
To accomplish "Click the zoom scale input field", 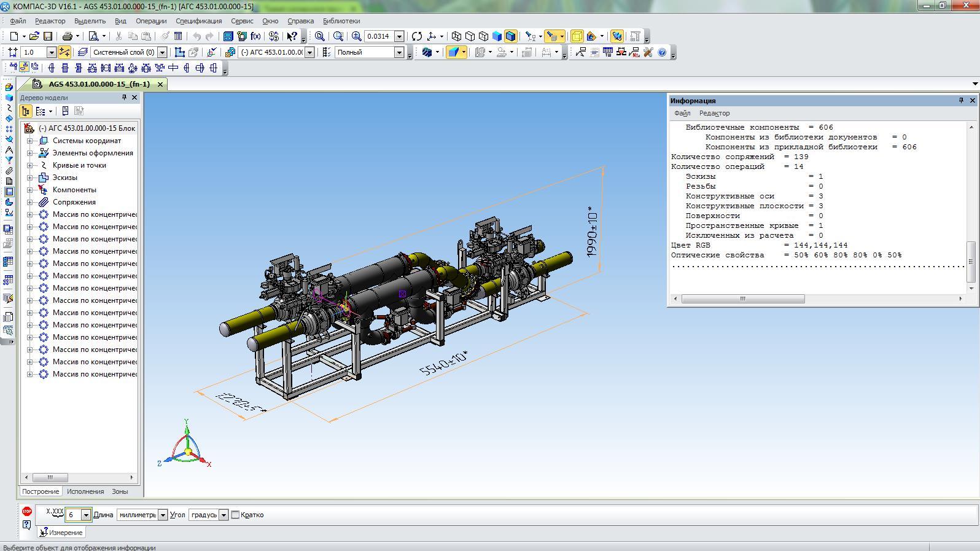I will coord(378,36).
